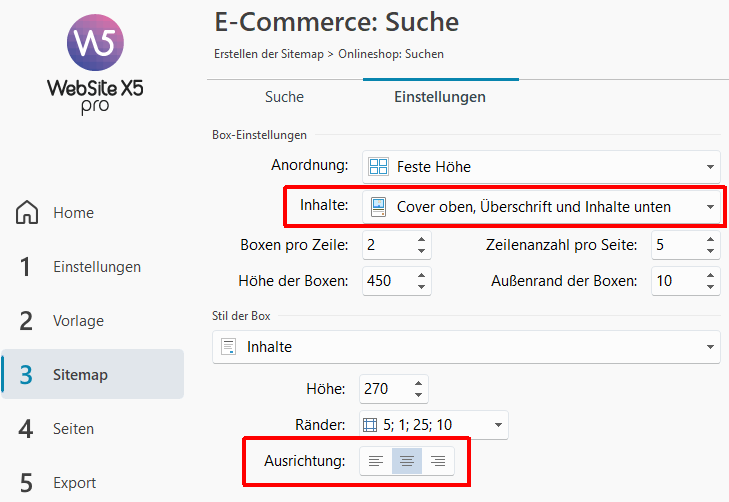Open step 2 Vorlage in sidebar
729x502 pixels.
[x=92, y=321]
